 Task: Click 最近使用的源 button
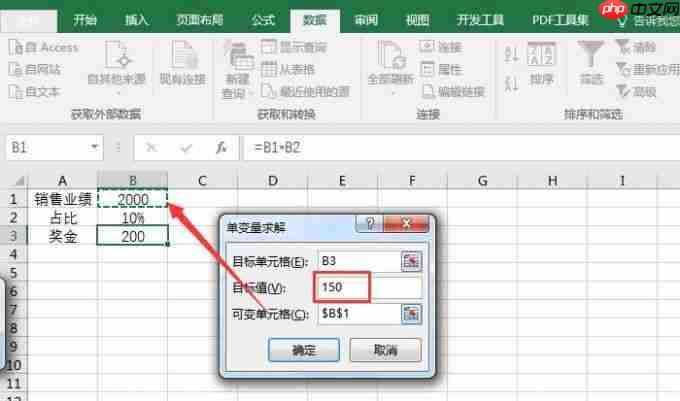click(306, 91)
